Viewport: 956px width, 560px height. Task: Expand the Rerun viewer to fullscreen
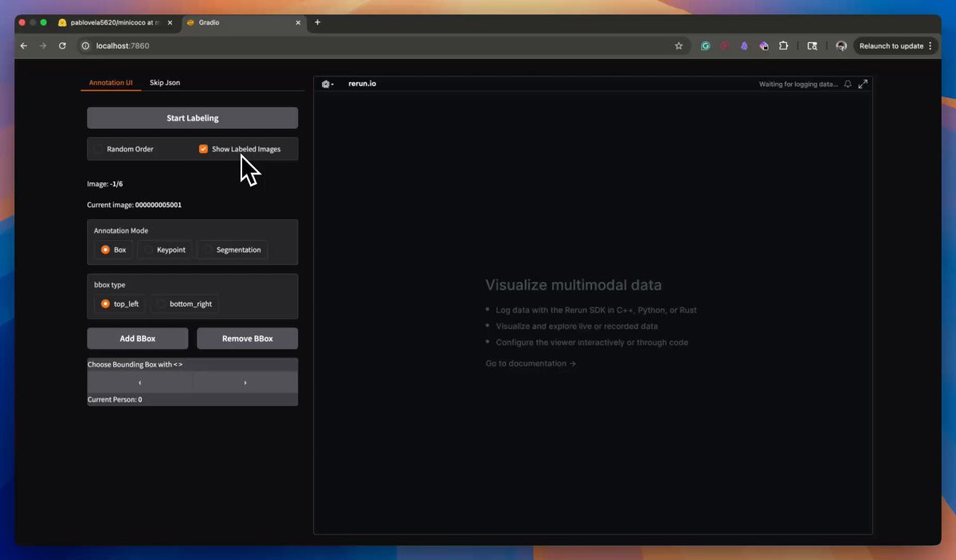click(x=863, y=84)
